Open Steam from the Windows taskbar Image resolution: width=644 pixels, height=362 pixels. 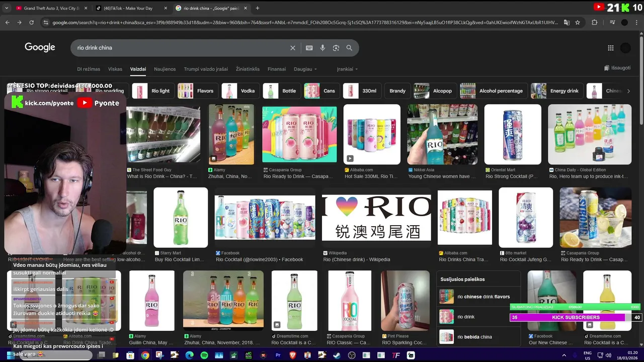(x=337, y=355)
